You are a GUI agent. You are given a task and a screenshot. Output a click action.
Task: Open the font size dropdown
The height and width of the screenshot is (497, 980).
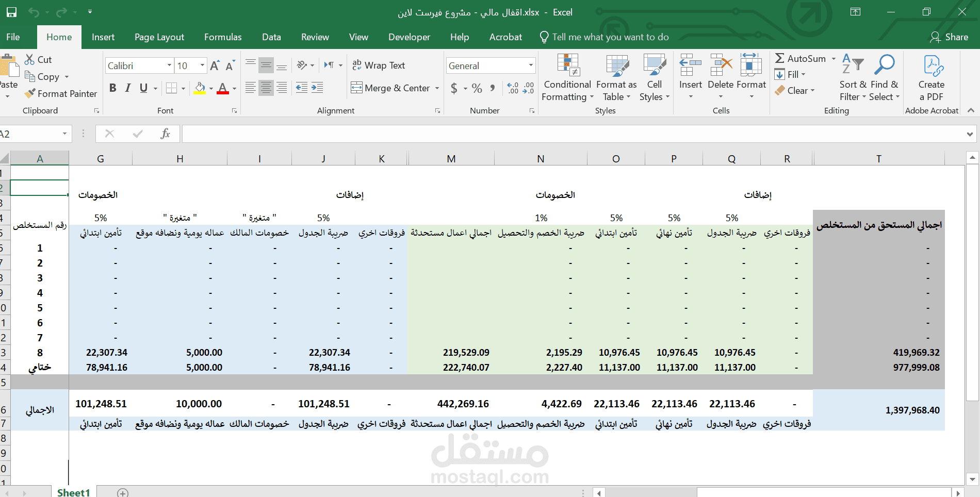coord(202,65)
